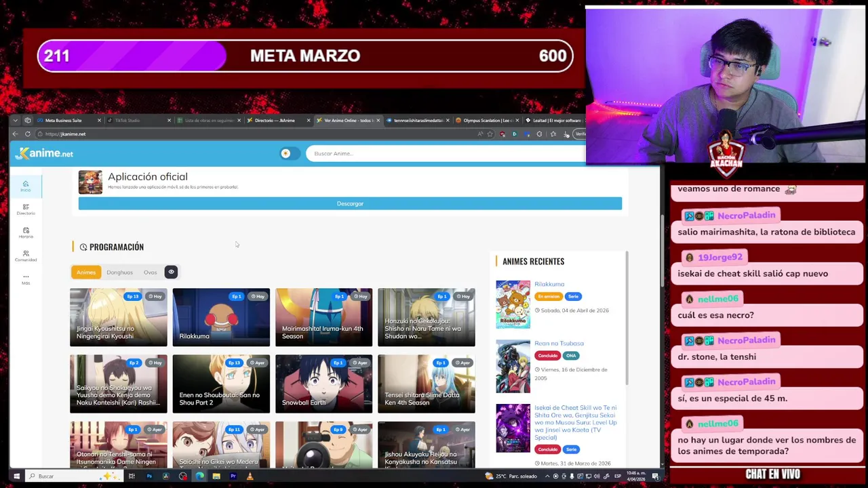The width and height of the screenshot is (868, 488).
Task: Click the Descargar button
Action: coord(350,203)
